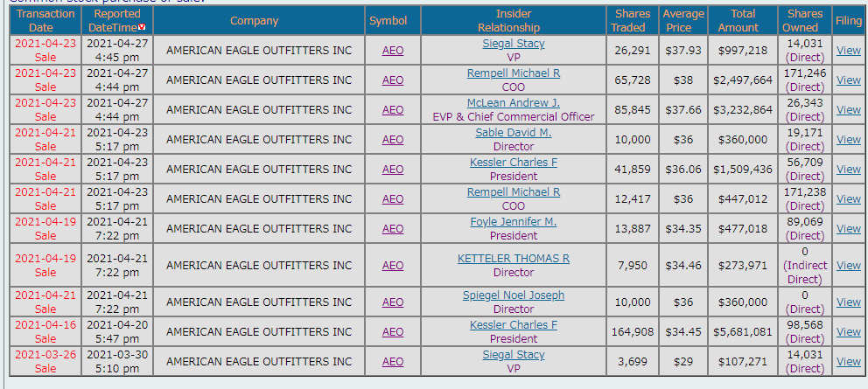Open McLean Andrew J. insider profile

click(x=513, y=102)
